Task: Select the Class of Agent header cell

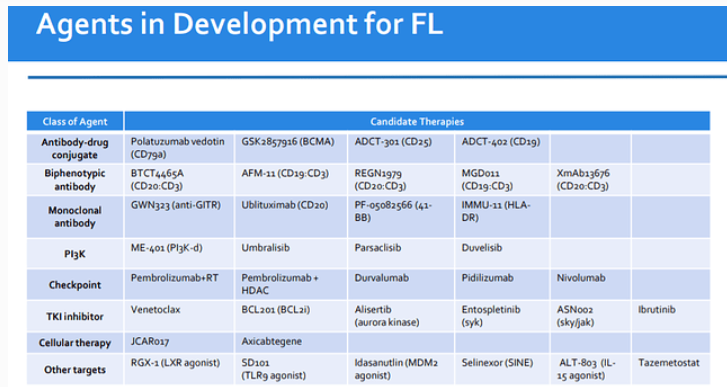Action: (75, 121)
